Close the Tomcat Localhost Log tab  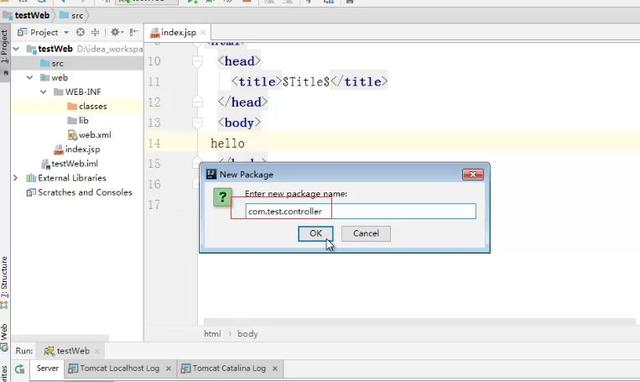click(x=169, y=369)
